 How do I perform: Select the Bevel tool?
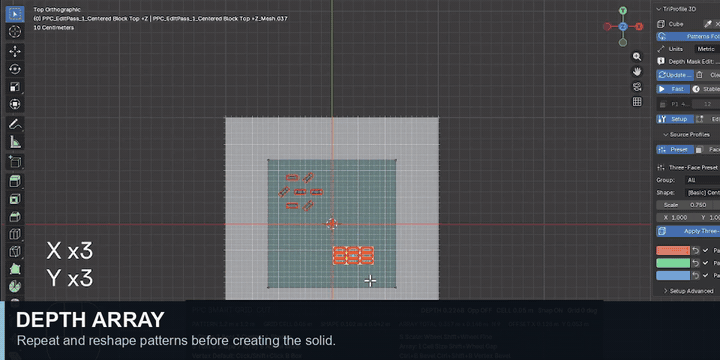click(15, 217)
